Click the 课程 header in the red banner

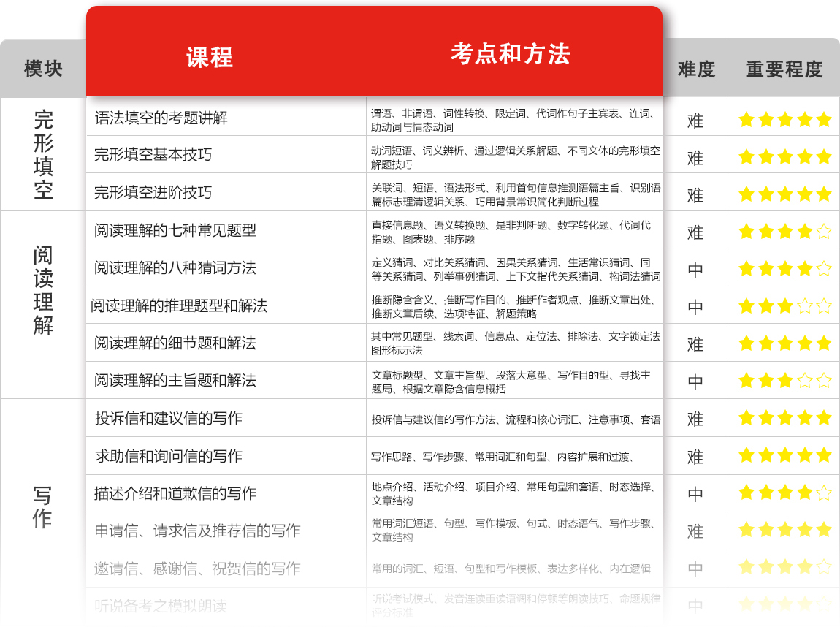pos(210,57)
